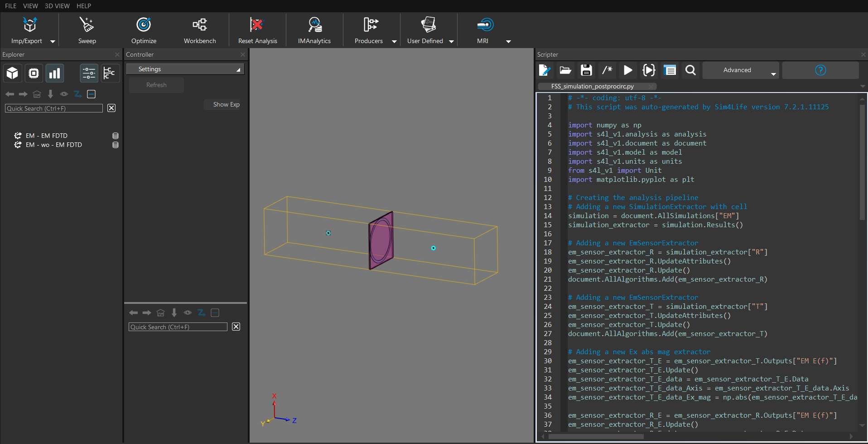Open the Producers dropdown arrow

pos(394,41)
